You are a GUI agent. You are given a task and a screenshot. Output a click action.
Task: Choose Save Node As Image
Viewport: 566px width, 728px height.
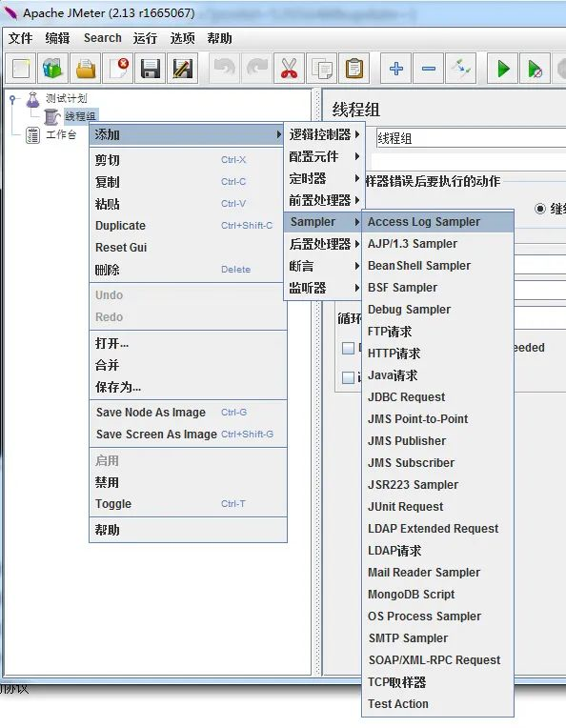click(188, 413)
